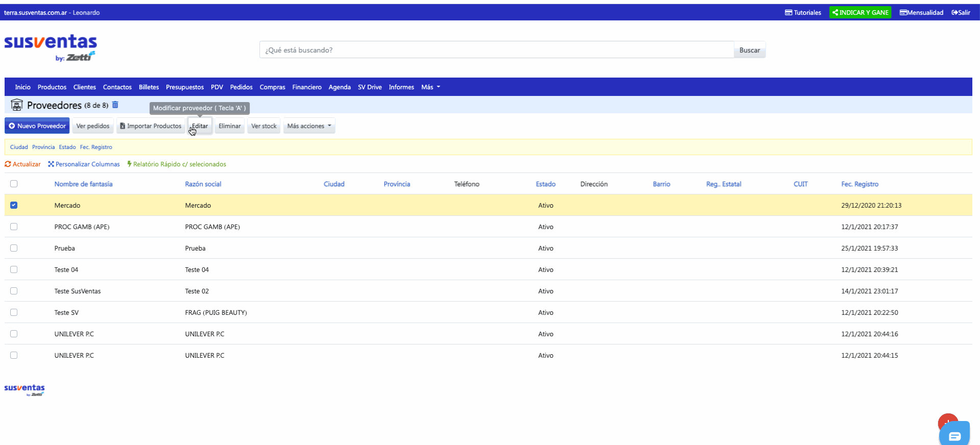Open the Clientes menu

point(85,87)
